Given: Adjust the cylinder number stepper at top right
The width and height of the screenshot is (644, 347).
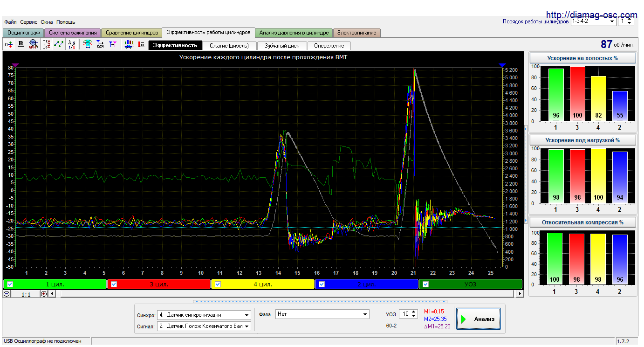Looking at the screenshot, I should [630, 21].
